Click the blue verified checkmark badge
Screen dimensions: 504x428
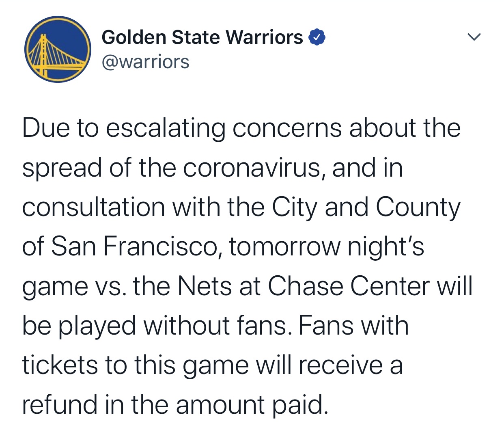tap(317, 37)
